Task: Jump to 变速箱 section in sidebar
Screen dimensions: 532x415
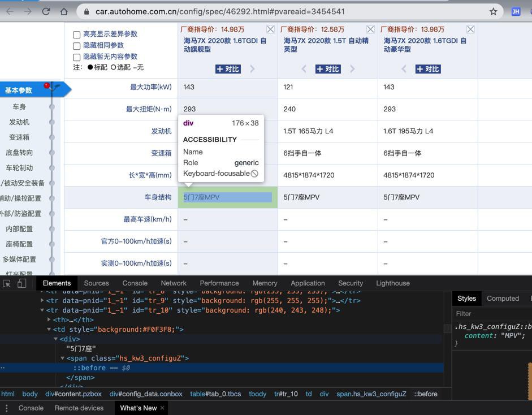Action: [x=19, y=137]
